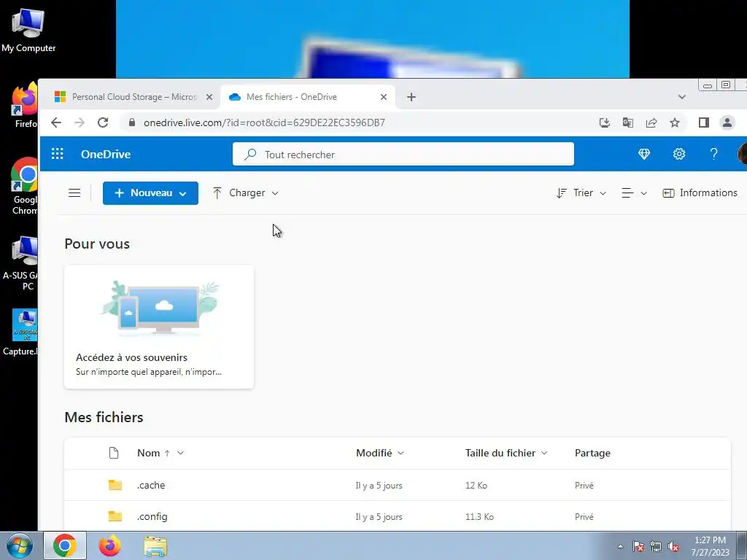Click the network tray icon
Viewport: 747px width, 560px height.
pyautogui.click(x=656, y=547)
